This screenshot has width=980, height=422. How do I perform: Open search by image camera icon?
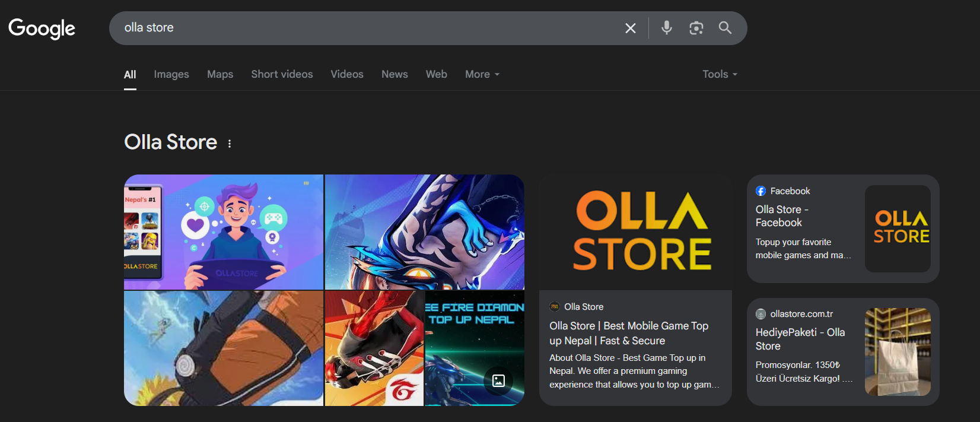(x=696, y=28)
